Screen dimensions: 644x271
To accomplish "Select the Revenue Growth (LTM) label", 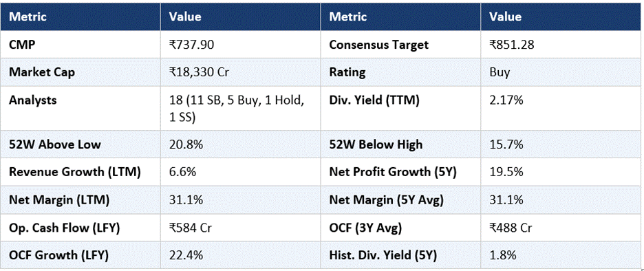I will [75, 172].
